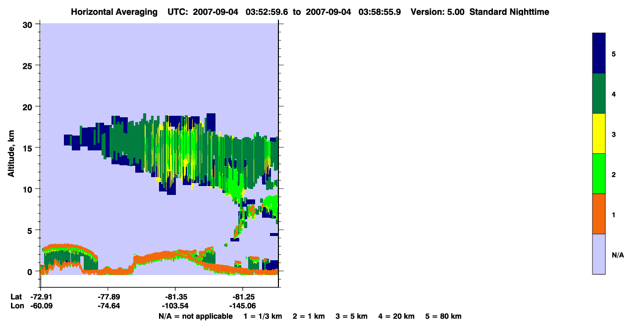Screen dimensions: 644x330
Task: Click the 15 altitude tick label
Action: pyautogui.click(x=29, y=148)
